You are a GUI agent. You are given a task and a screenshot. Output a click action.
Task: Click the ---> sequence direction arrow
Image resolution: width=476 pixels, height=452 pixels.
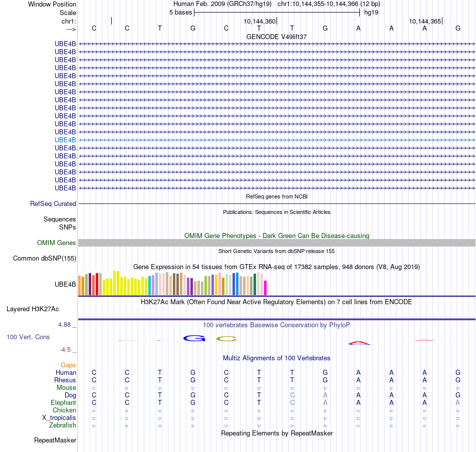(x=71, y=29)
